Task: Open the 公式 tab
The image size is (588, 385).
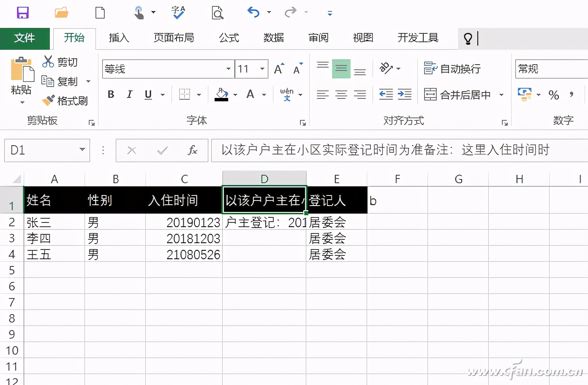Action: 229,38
